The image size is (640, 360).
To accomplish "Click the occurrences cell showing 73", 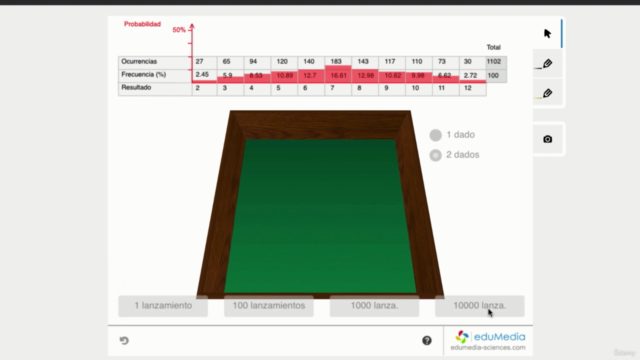I will point(446,62).
